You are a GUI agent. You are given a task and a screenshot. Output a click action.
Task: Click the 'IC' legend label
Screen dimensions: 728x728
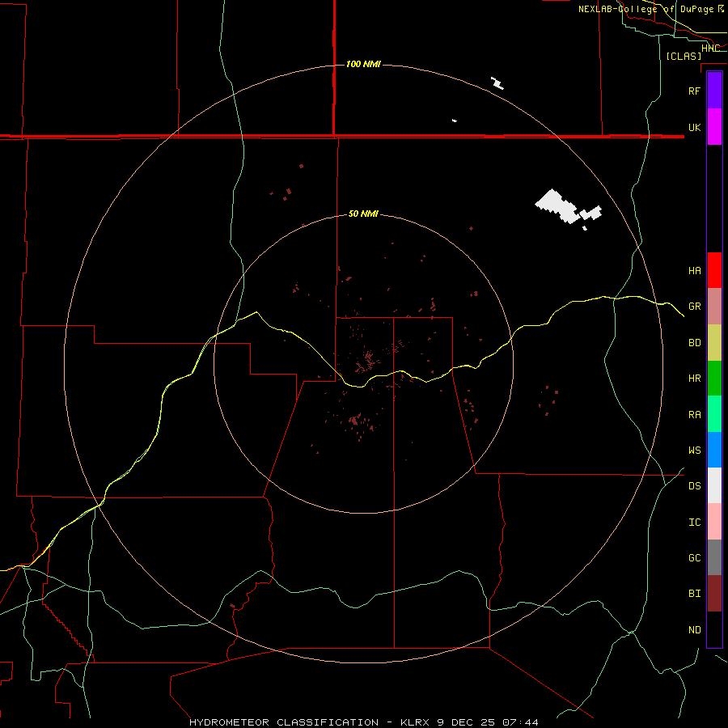(695, 523)
